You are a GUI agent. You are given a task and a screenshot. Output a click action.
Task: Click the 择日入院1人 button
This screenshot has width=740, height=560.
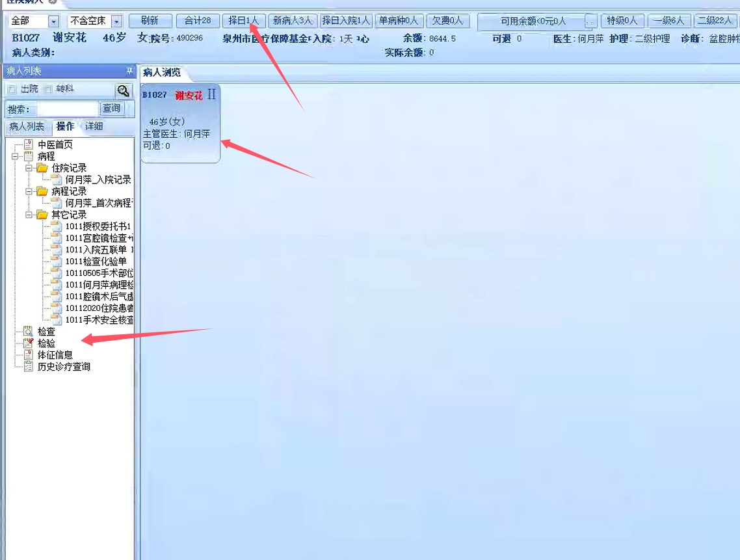[346, 21]
